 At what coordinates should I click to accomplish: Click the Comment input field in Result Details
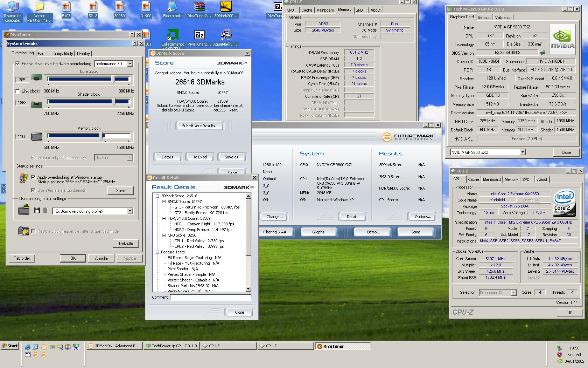click(x=211, y=297)
